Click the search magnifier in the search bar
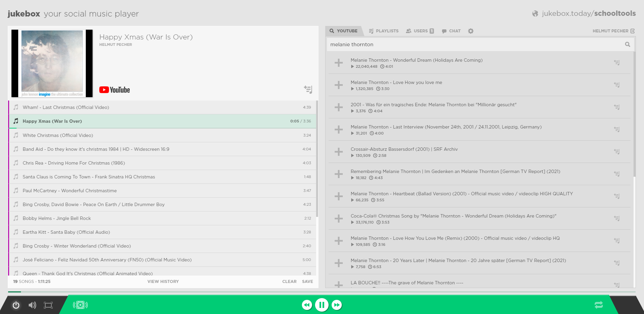 627,44
